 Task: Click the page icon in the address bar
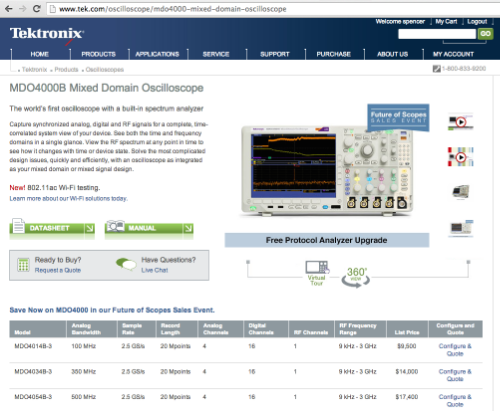(52, 9)
